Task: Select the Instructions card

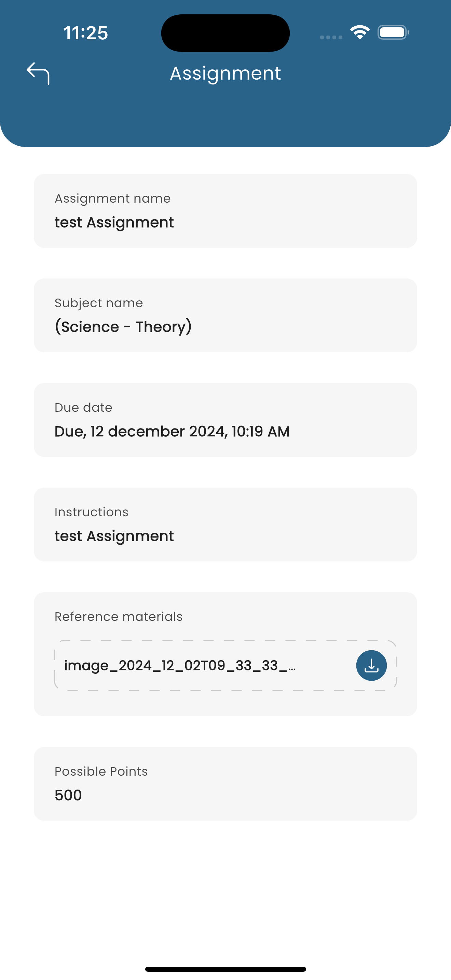Action: (225, 525)
